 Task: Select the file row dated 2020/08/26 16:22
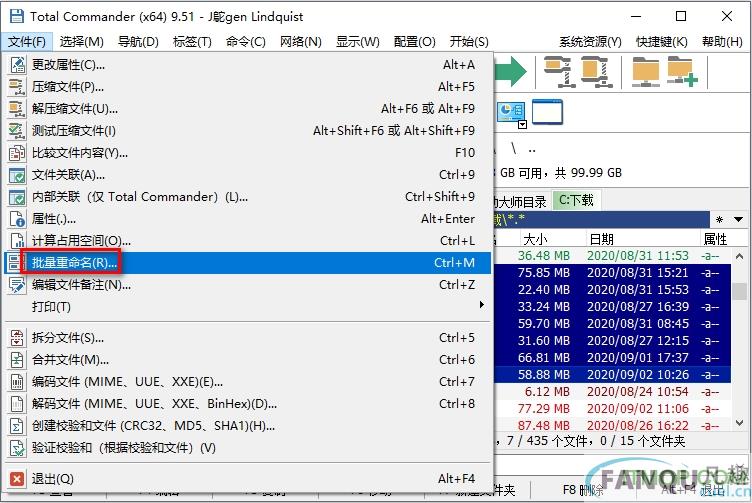[612, 425]
